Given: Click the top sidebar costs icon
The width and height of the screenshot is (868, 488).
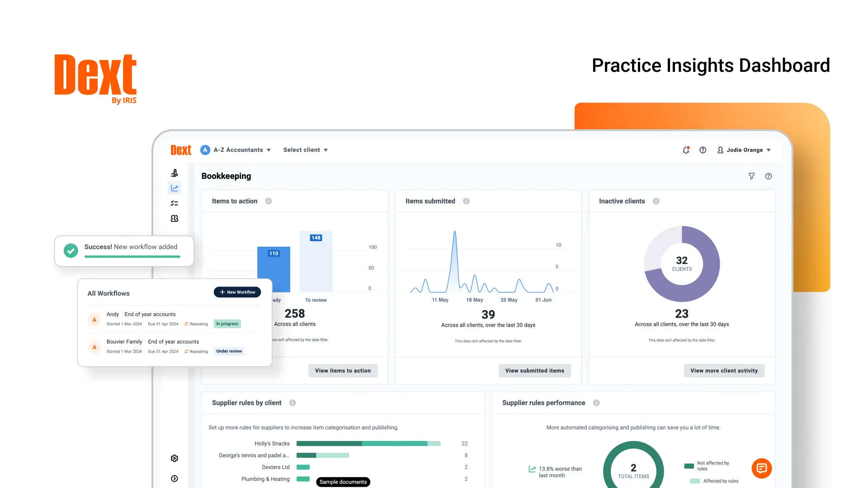Looking at the screenshot, I should [x=175, y=173].
